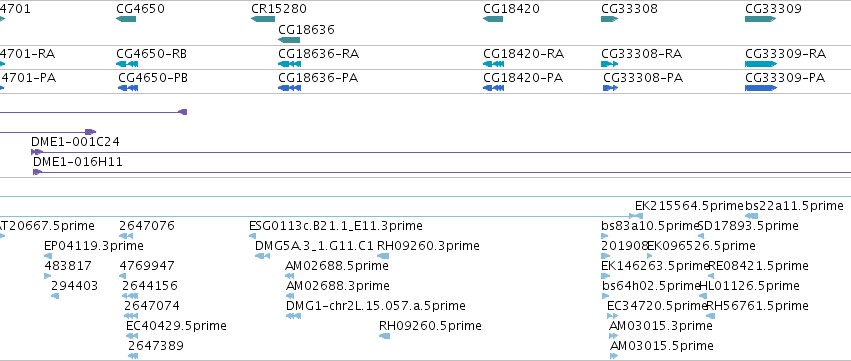
Task: Click the EP04119.3prime EST arrow
Action: point(48,256)
